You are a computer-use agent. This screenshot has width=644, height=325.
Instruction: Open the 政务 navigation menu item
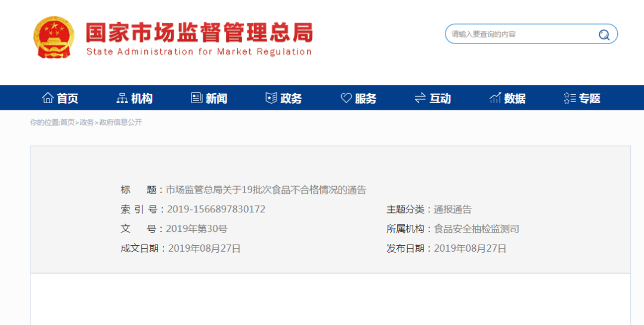(x=291, y=98)
